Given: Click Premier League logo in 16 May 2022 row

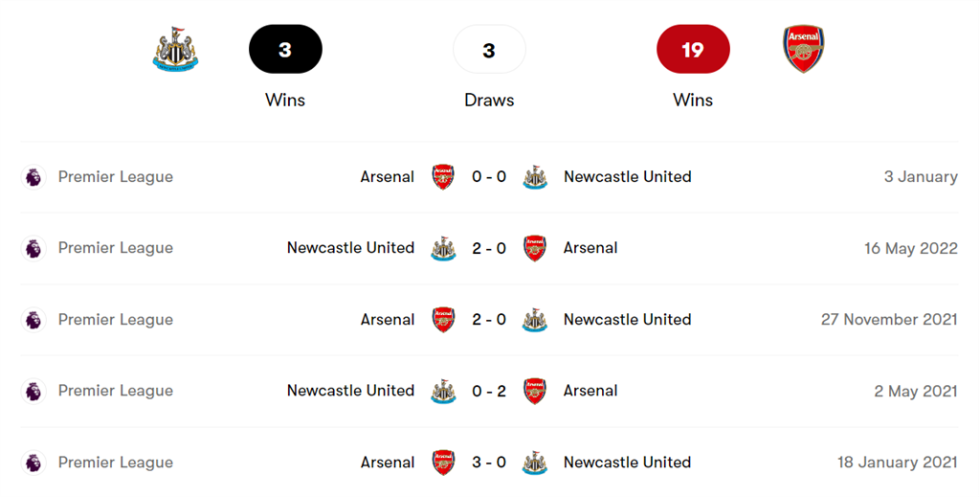Looking at the screenshot, I should tap(33, 248).
